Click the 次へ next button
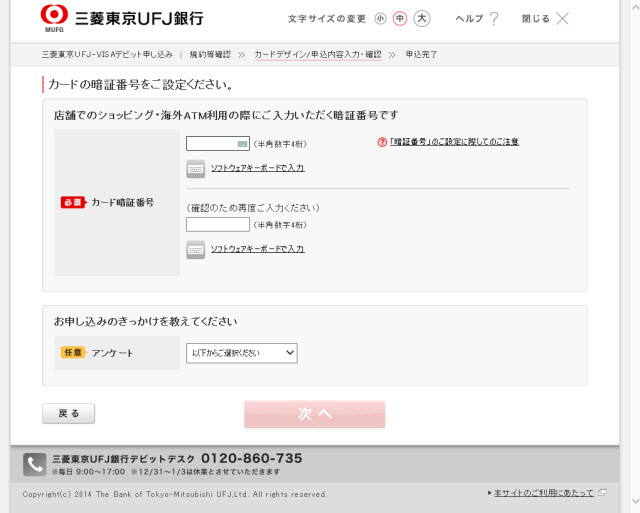 (x=315, y=414)
